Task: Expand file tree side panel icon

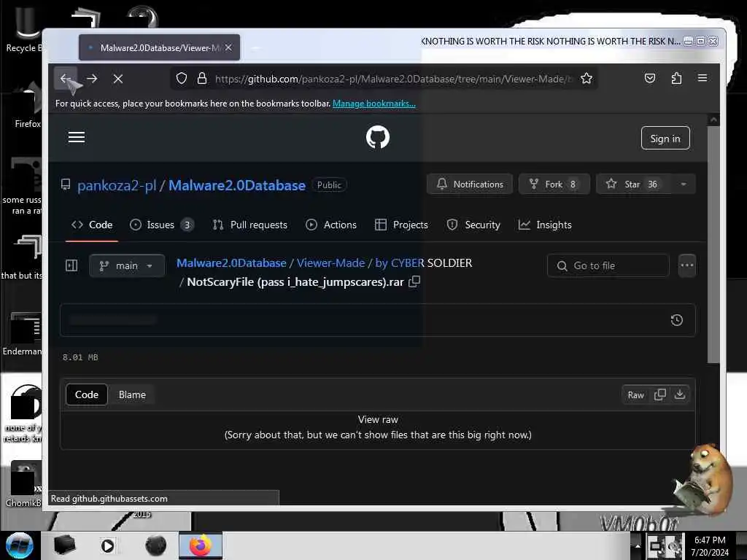Action: 71,265
